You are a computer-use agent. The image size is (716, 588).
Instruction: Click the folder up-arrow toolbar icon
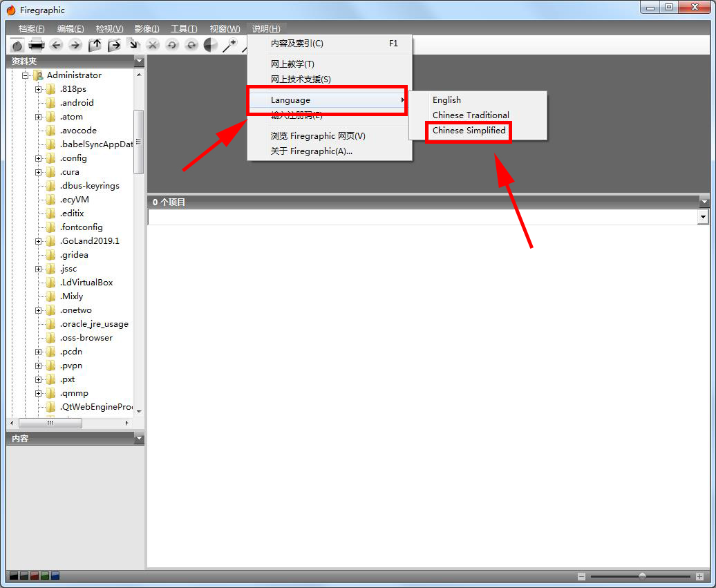[x=95, y=45]
